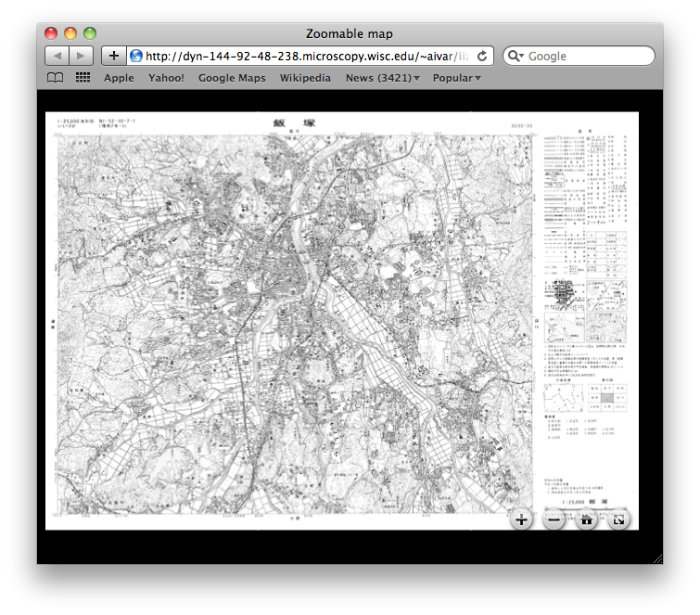Open the Google Maps bookmark
The height and width of the screenshot is (615, 700).
coord(232,78)
